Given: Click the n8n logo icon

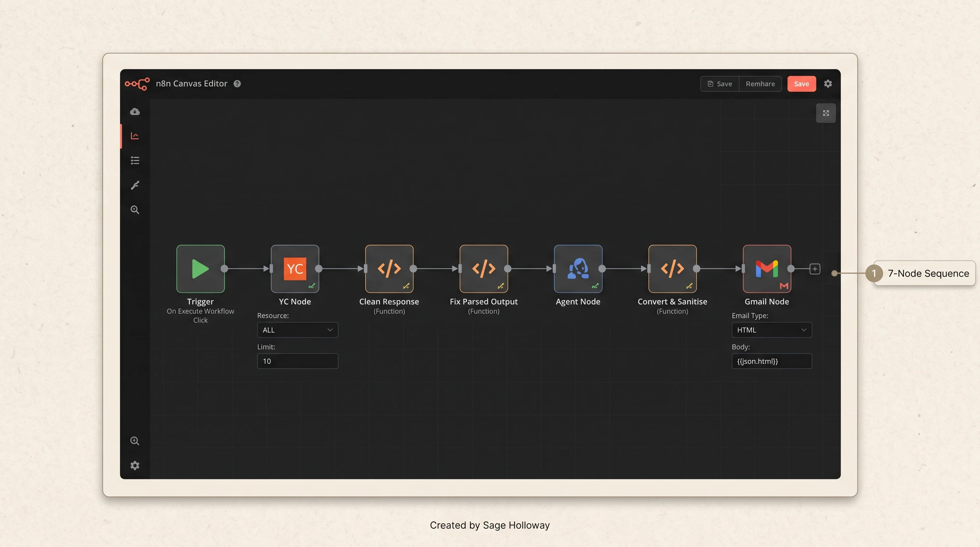Looking at the screenshot, I should [137, 84].
